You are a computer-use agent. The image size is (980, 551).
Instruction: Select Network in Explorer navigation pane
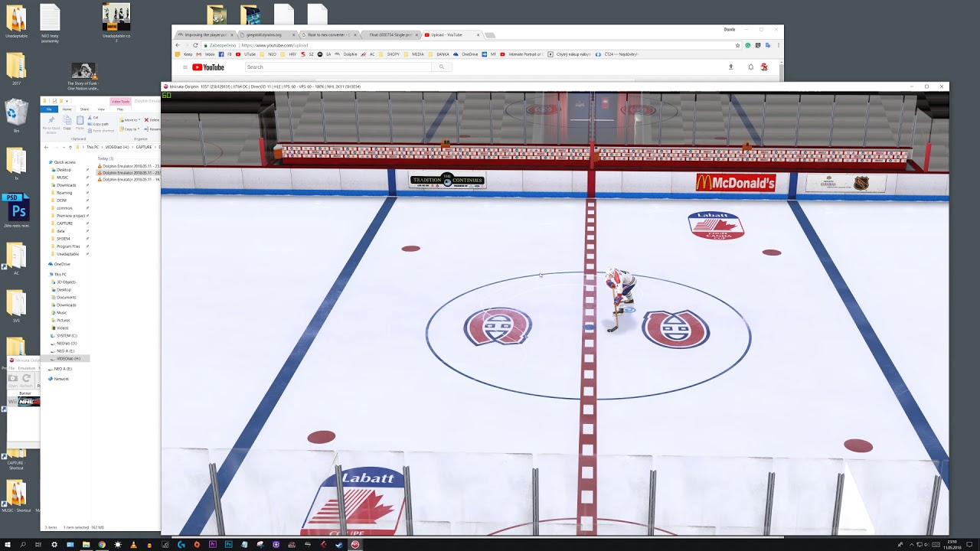pos(59,379)
